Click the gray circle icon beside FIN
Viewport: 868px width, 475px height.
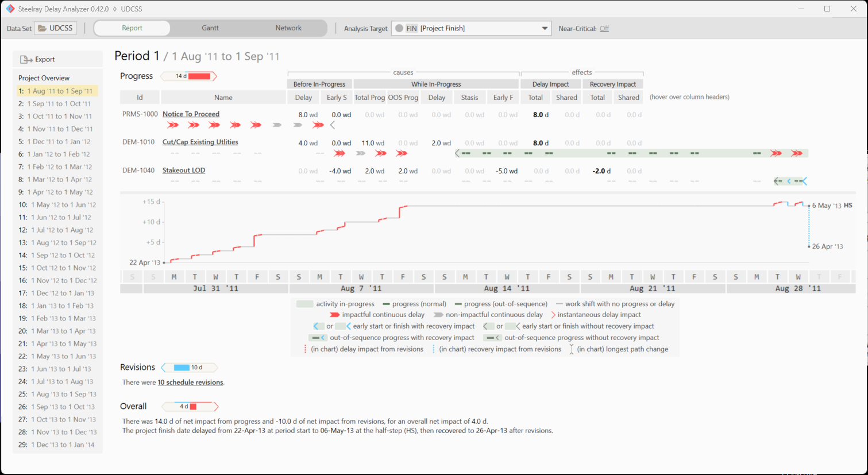[x=399, y=28]
